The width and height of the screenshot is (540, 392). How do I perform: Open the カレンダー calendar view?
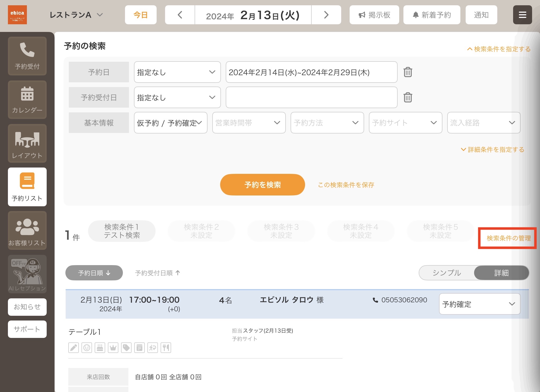point(27,100)
